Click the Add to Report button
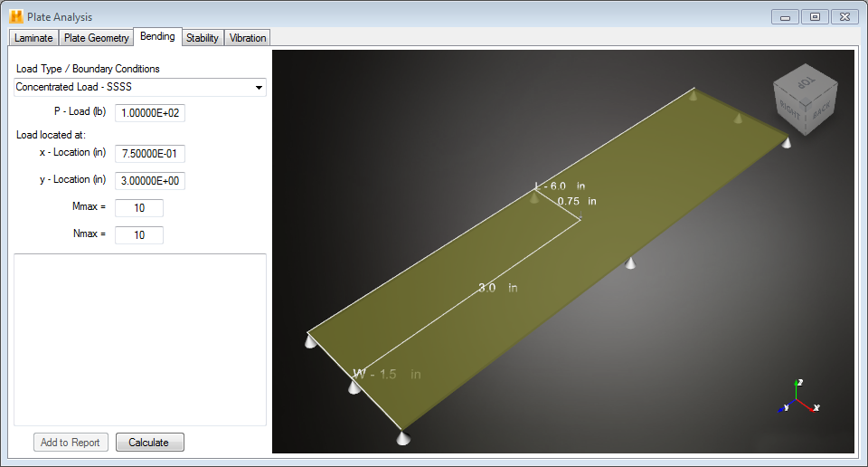 pyautogui.click(x=71, y=442)
